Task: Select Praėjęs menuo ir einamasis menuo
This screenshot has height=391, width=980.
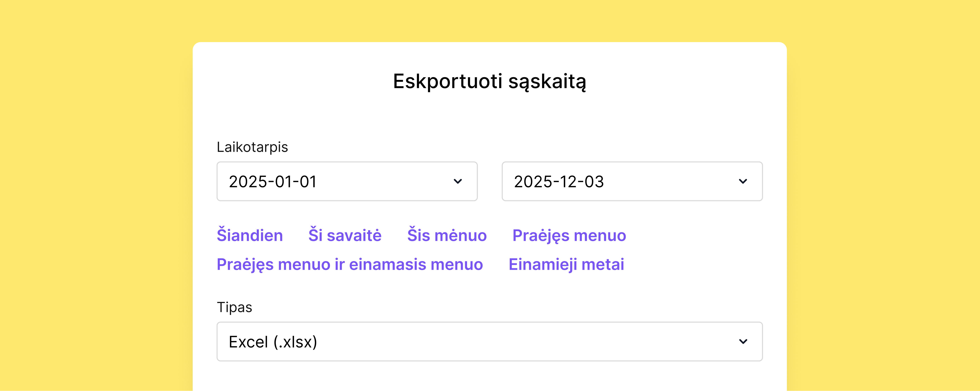Action: point(350,264)
